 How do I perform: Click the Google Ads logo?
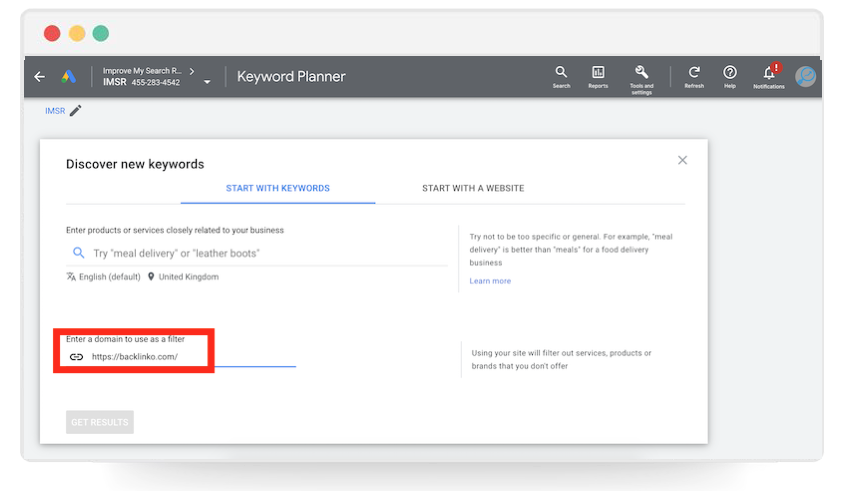(69, 77)
